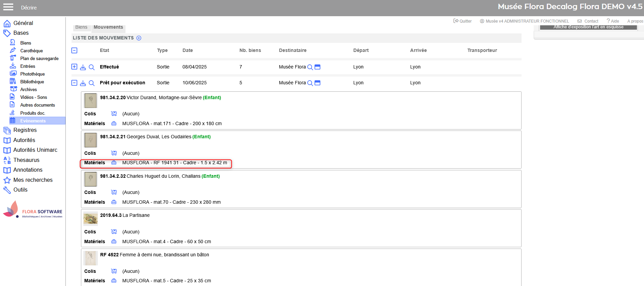The image size is (644, 286).
Task: Expand the Effectué movement row
Action: click(x=74, y=67)
